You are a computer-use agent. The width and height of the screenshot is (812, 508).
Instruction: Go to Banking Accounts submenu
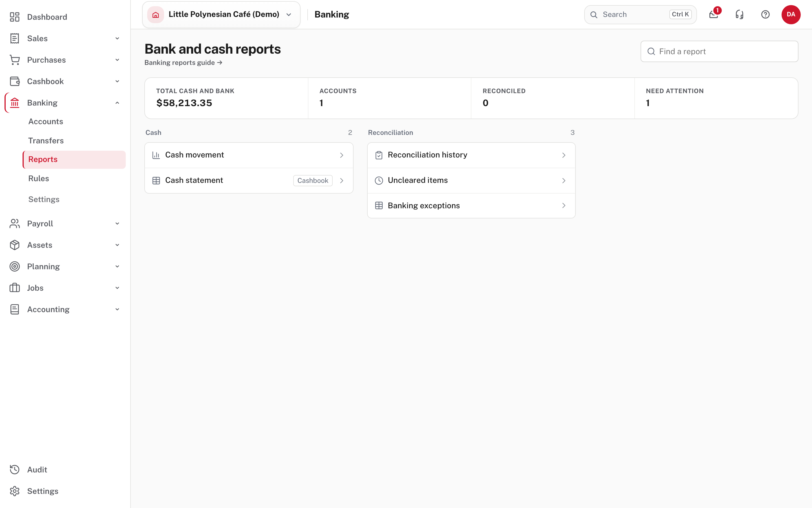point(74,122)
